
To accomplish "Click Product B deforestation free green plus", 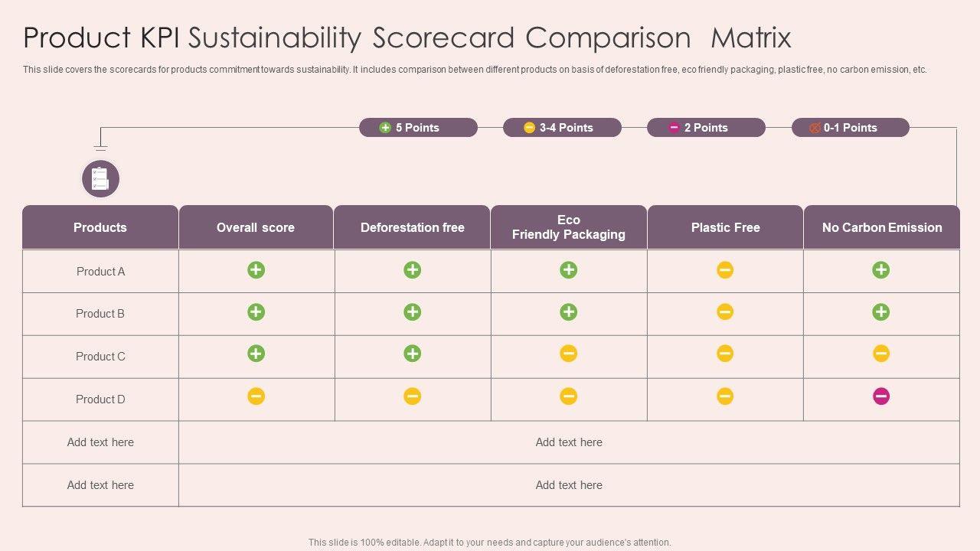I will click(412, 311).
